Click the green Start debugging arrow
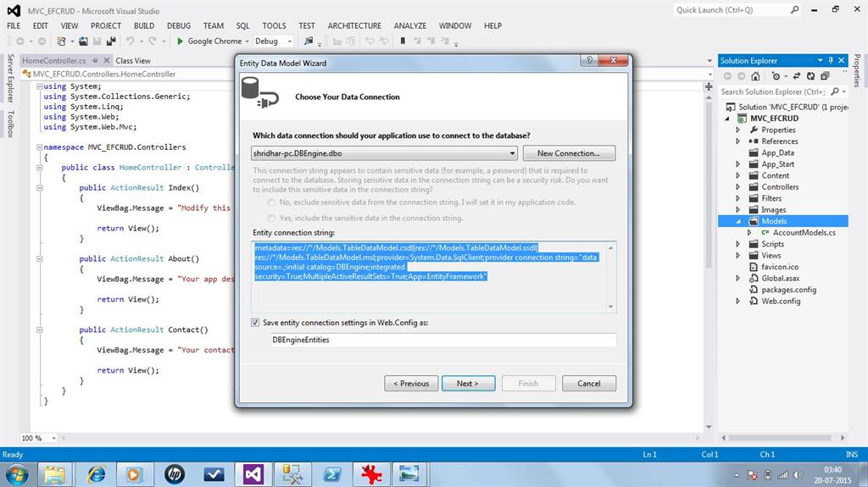The image size is (868, 487). (x=180, y=41)
